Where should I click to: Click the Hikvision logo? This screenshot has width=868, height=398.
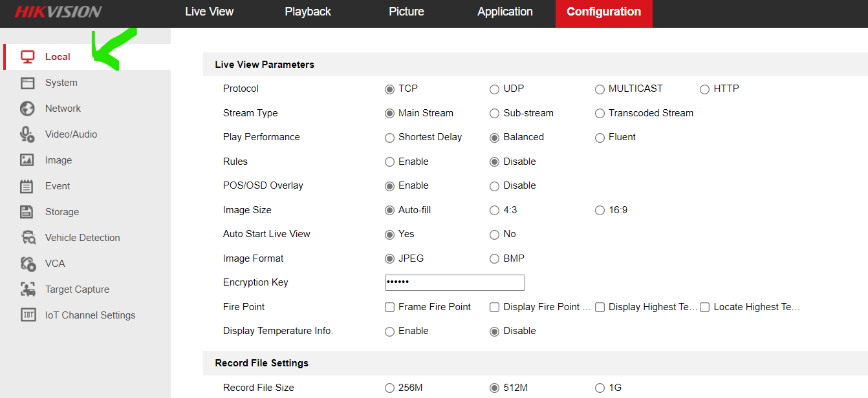(58, 12)
